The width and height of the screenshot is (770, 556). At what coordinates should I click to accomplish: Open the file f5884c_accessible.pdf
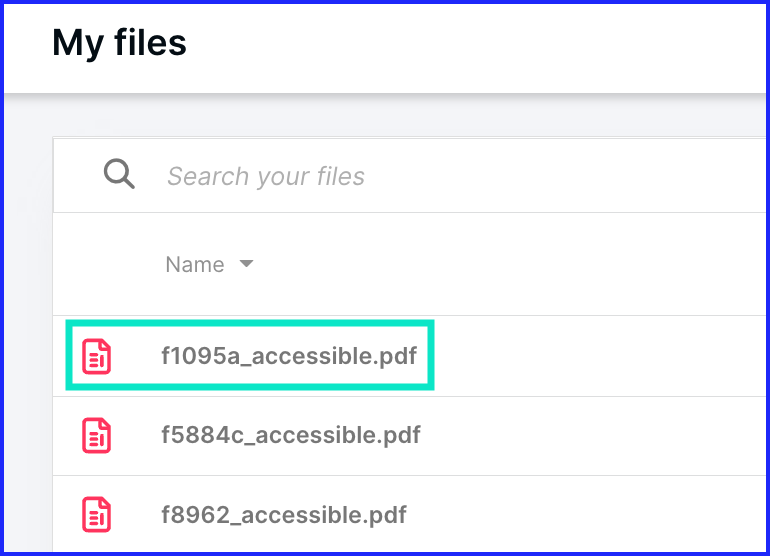[x=291, y=435]
